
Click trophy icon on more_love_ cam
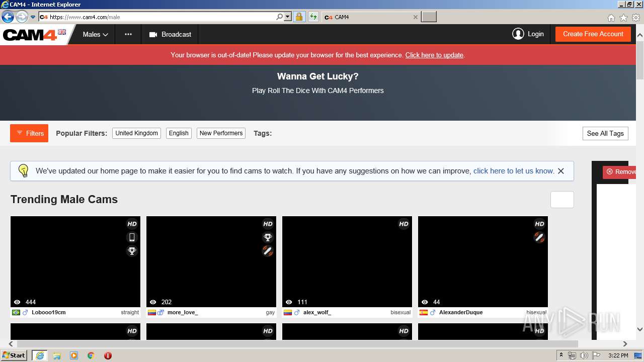click(x=268, y=237)
